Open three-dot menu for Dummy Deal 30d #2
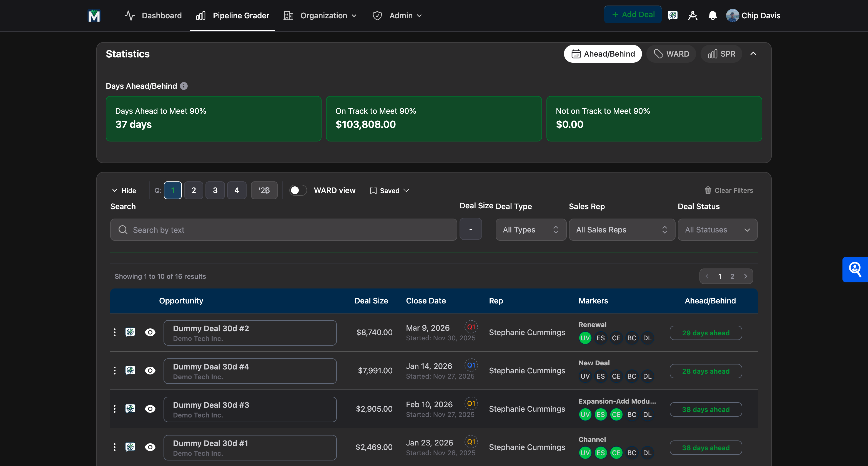 click(x=115, y=332)
